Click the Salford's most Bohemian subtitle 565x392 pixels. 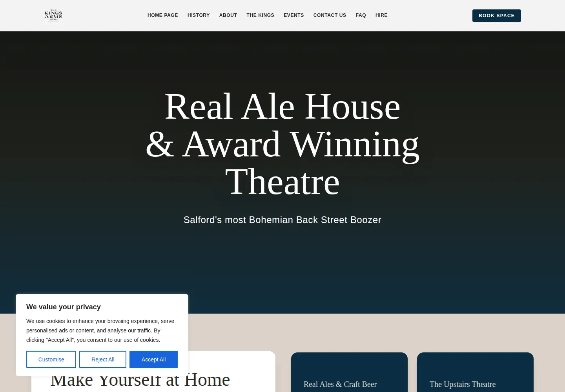pos(282,220)
